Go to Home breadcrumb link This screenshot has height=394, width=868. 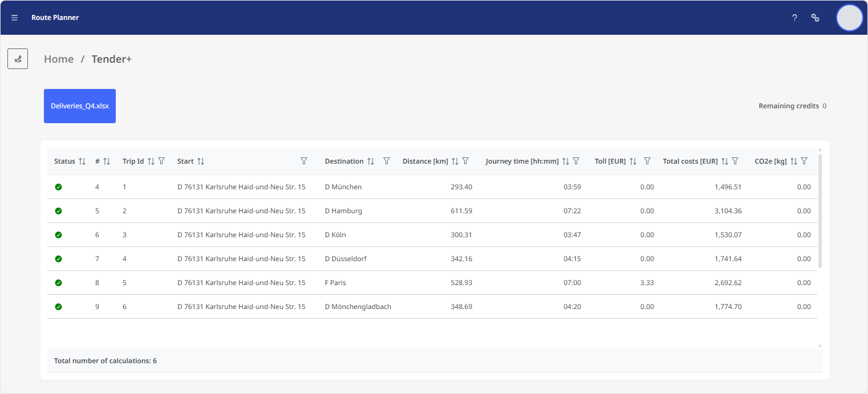tap(59, 59)
